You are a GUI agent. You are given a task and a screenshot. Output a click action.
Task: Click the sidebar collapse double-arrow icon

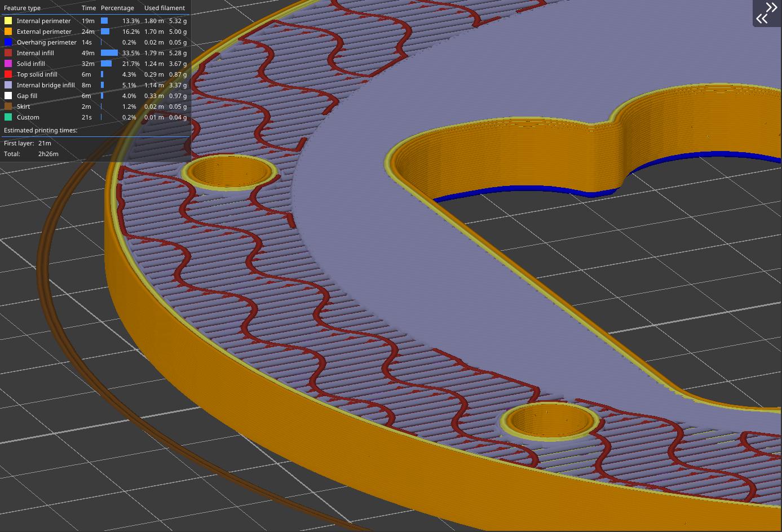tap(767, 13)
